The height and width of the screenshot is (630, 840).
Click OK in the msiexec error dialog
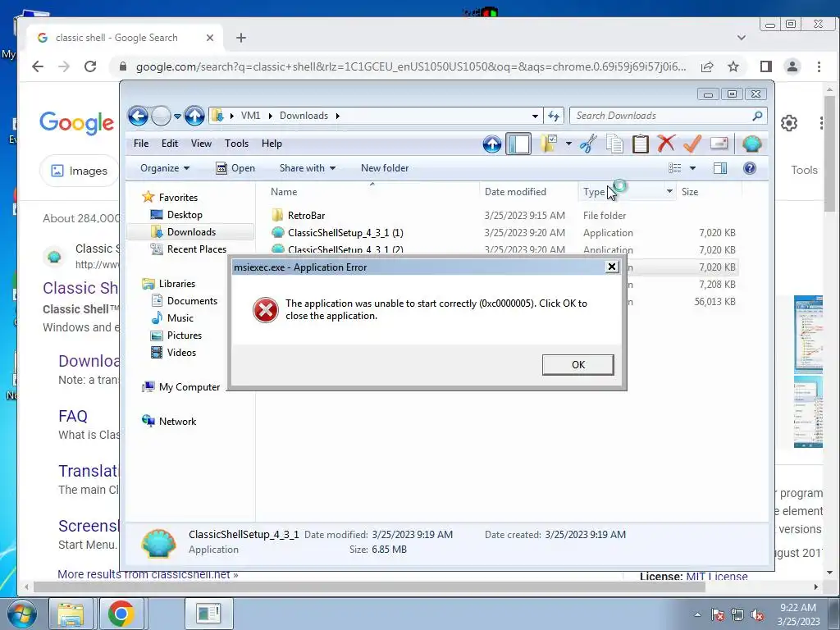tap(577, 364)
